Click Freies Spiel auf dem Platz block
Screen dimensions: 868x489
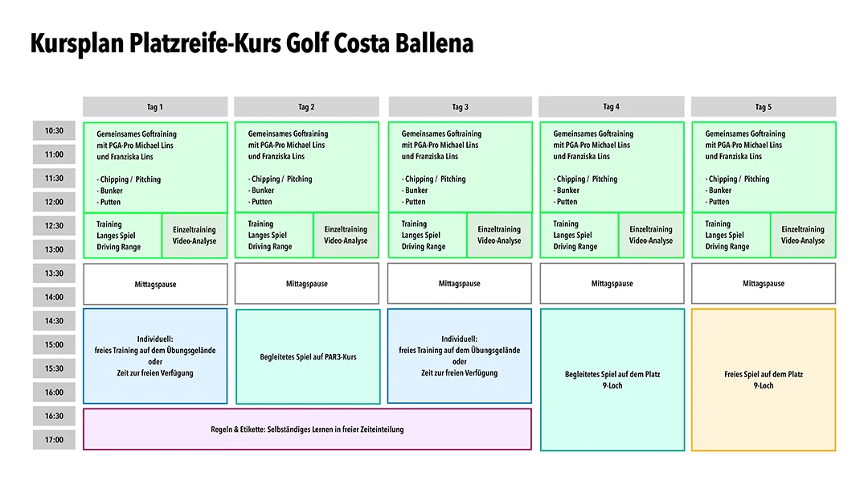click(x=763, y=380)
